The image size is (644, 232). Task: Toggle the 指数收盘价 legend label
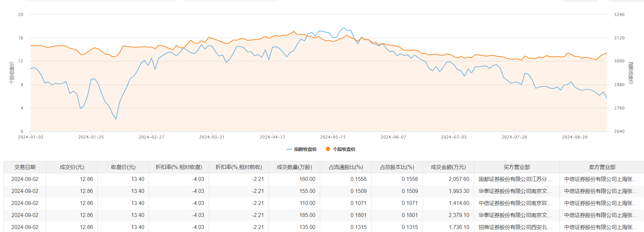(305, 149)
